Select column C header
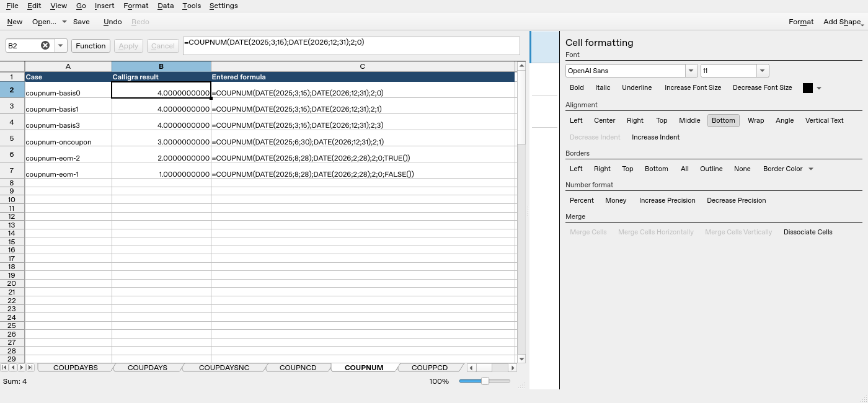 point(363,66)
